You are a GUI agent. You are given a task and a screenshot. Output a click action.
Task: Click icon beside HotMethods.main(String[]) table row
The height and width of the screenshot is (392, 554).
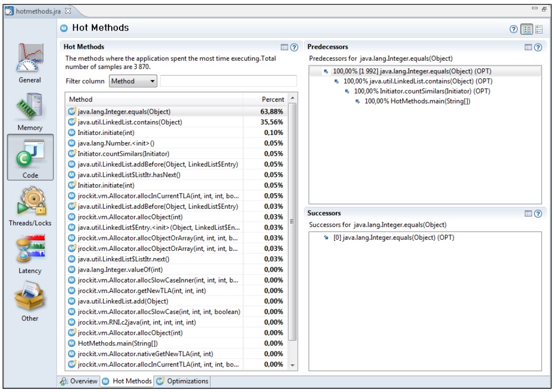tap(72, 343)
